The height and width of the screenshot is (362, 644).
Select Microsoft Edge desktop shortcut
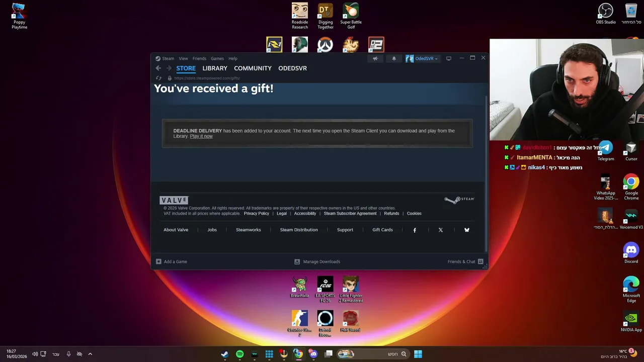click(x=631, y=290)
